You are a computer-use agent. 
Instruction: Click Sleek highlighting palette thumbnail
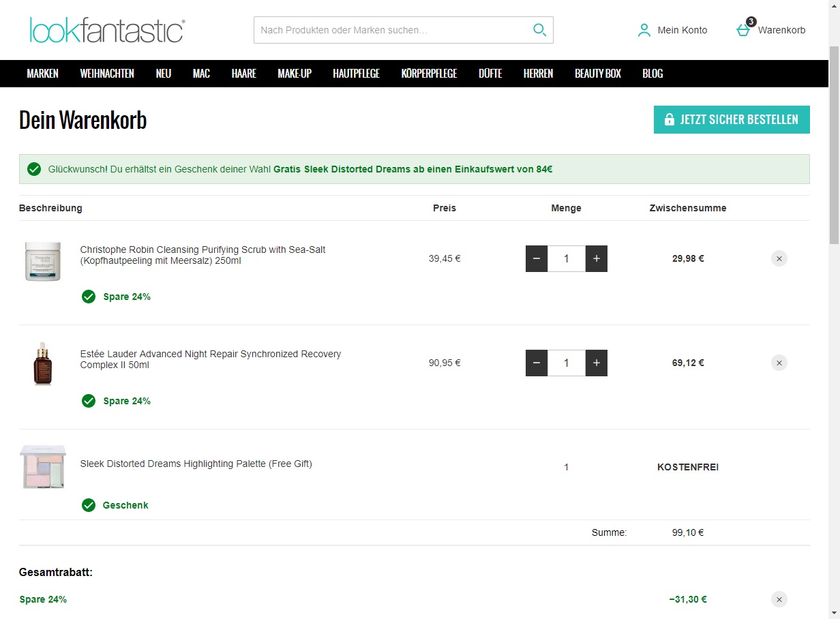point(43,467)
